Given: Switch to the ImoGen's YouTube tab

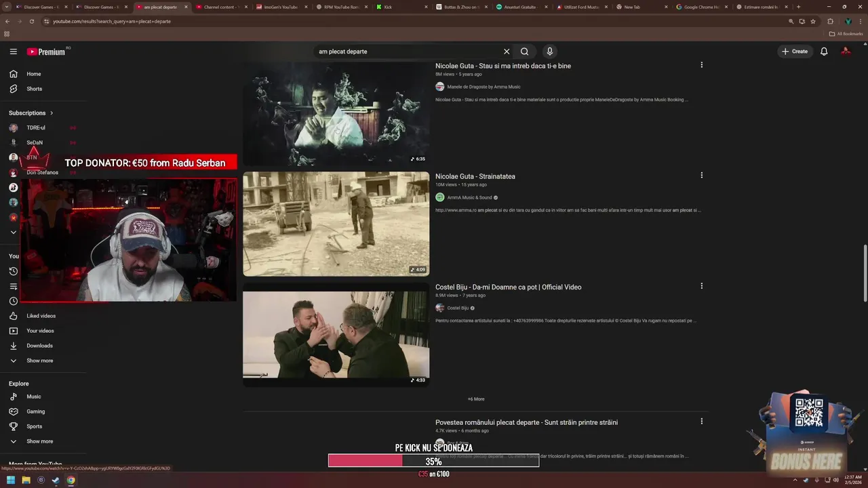Looking at the screenshot, I should tap(280, 7).
